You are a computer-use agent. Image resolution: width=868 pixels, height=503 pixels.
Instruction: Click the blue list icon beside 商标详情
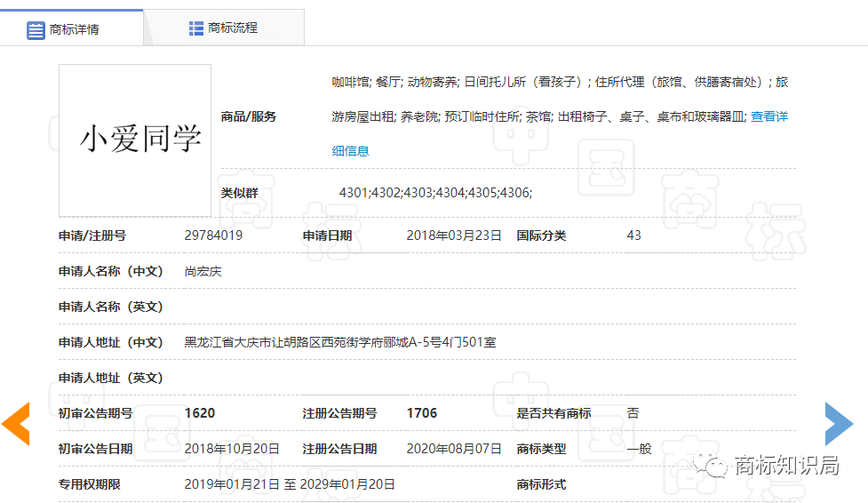[x=36, y=30]
